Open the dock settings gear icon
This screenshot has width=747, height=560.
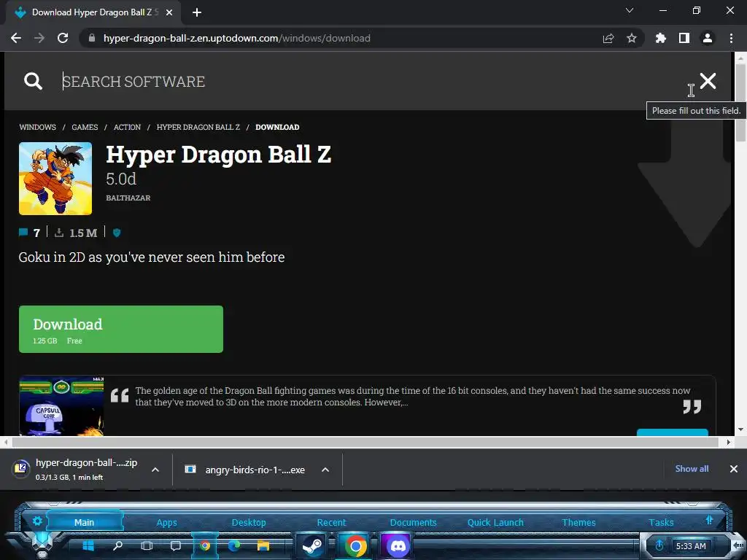[37, 521]
